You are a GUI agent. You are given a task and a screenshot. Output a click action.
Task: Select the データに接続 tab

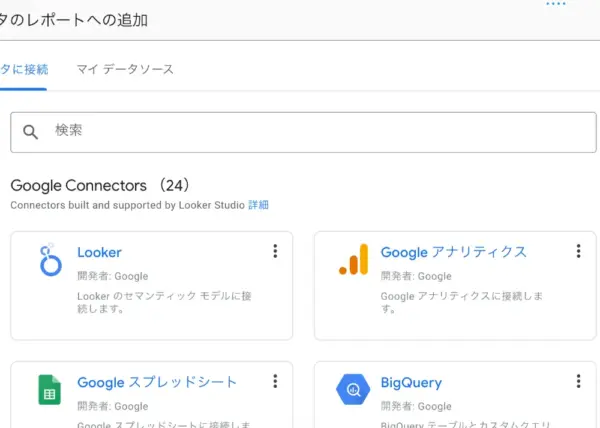(x=24, y=70)
